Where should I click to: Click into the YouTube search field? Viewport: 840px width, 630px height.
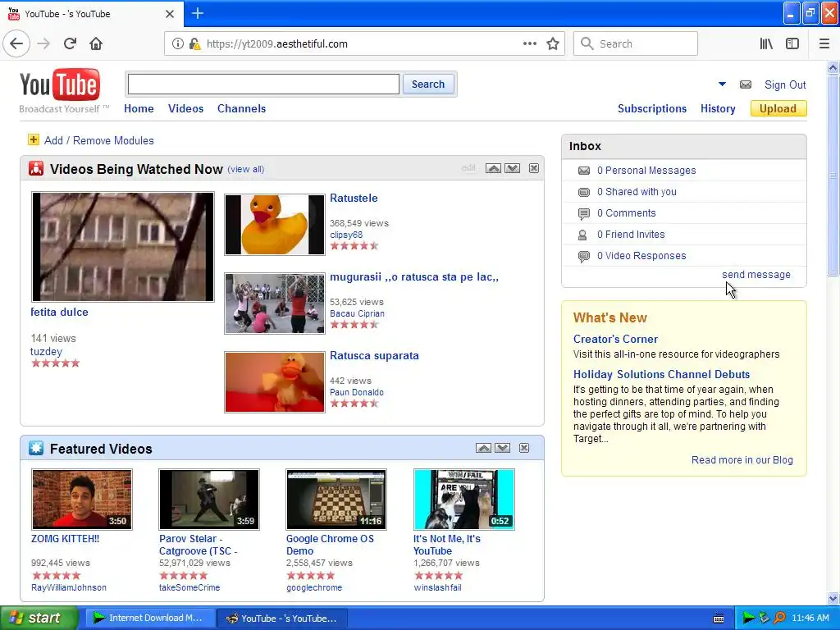(x=263, y=84)
